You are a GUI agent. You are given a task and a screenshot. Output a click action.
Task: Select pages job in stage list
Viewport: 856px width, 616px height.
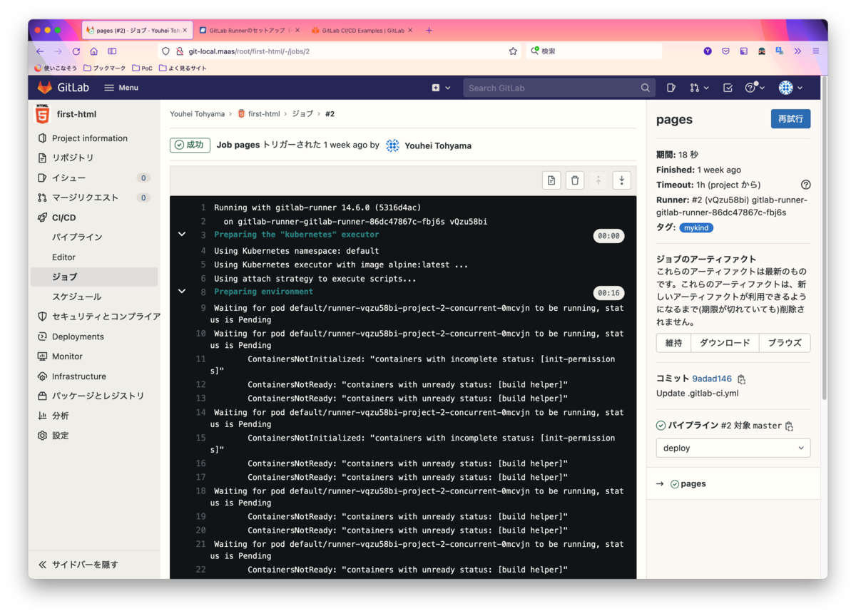click(693, 483)
